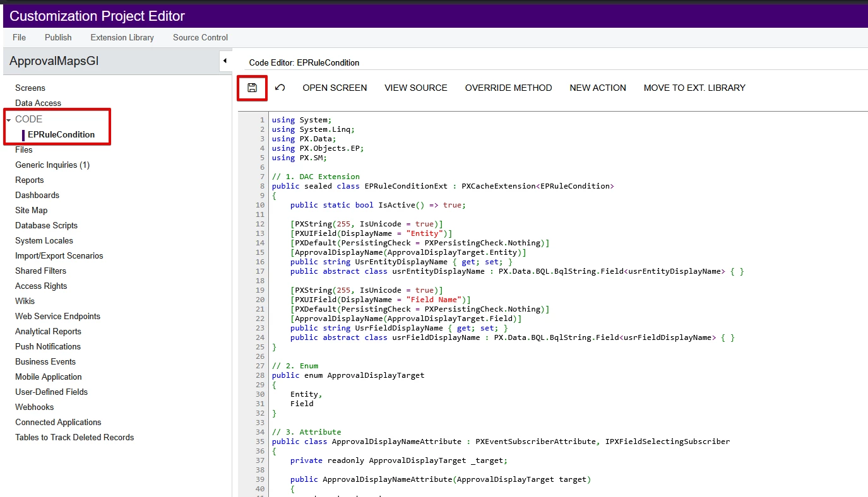Click the '// 3. Attribute' comment line
Image resolution: width=868 pixels, height=497 pixels.
306,432
